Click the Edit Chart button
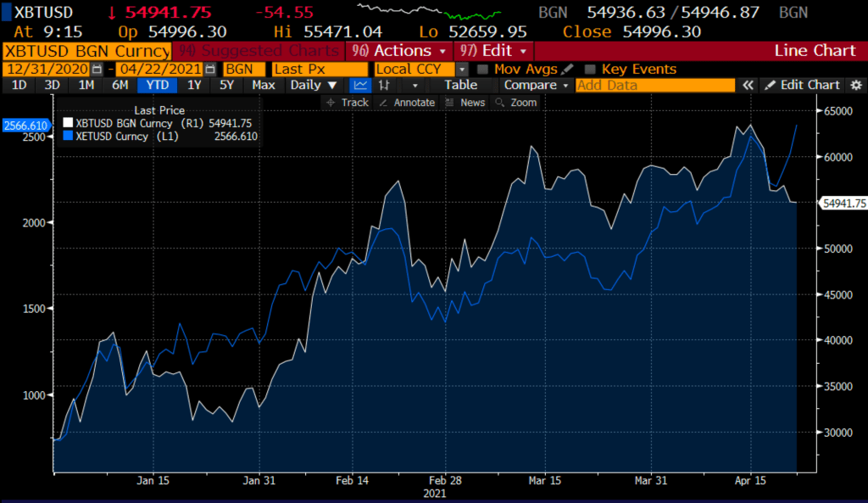 click(801, 85)
